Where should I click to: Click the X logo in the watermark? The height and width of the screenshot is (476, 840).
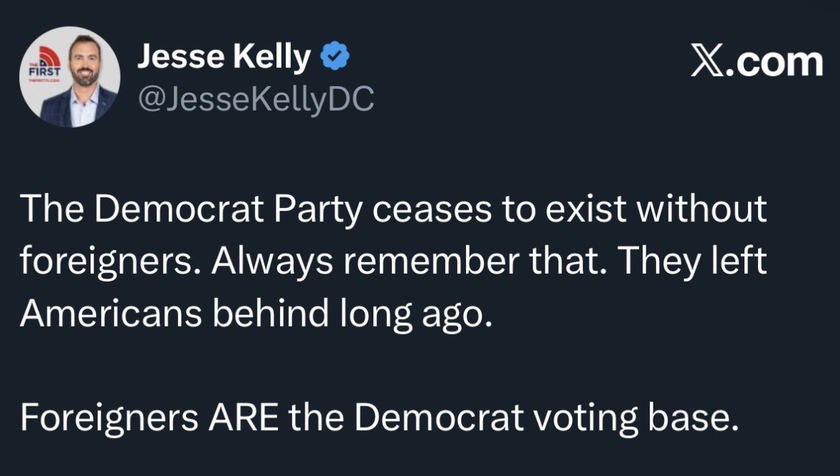pyautogui.click(x=707, y=62)
